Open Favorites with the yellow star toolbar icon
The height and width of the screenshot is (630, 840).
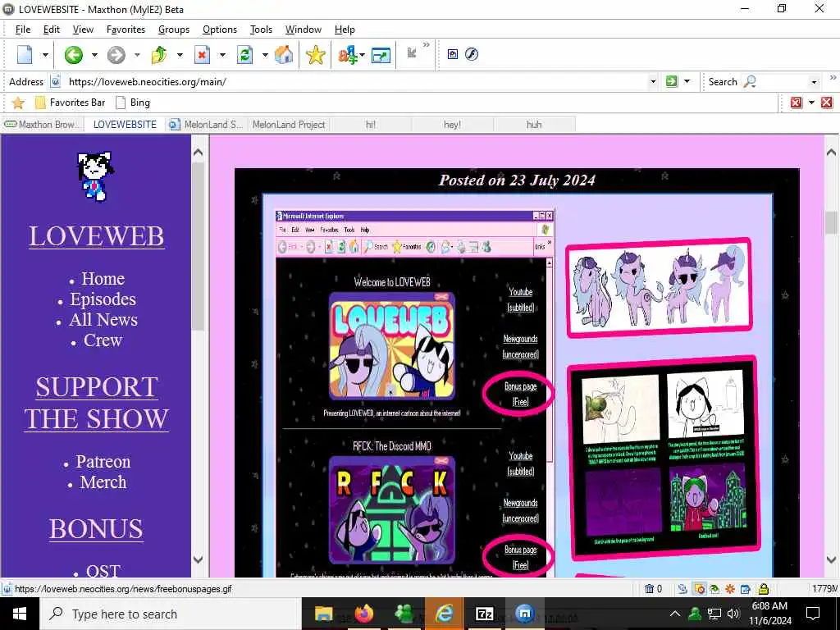[316, 55]
